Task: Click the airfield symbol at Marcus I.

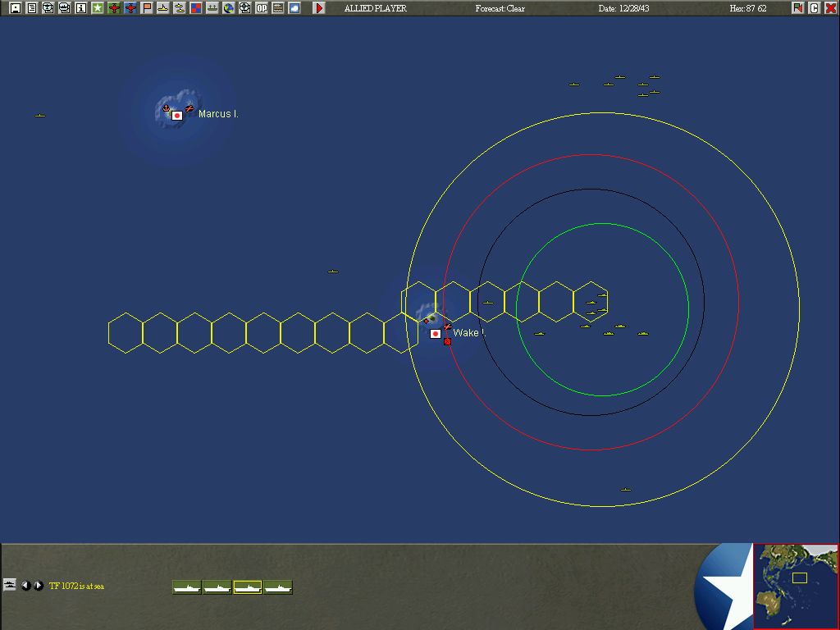Action: pyautogui.click(x=189, y=109)
